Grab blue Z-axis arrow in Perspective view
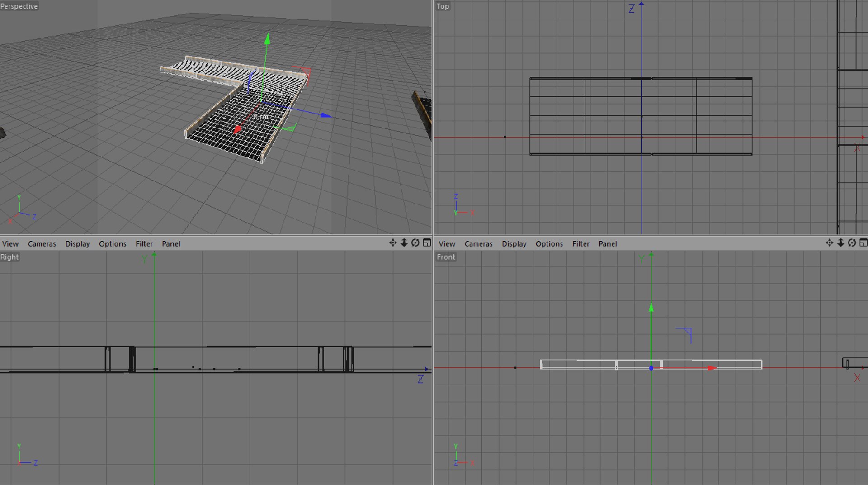The height and width of the screenshot is (485, 868). (326, 115)
